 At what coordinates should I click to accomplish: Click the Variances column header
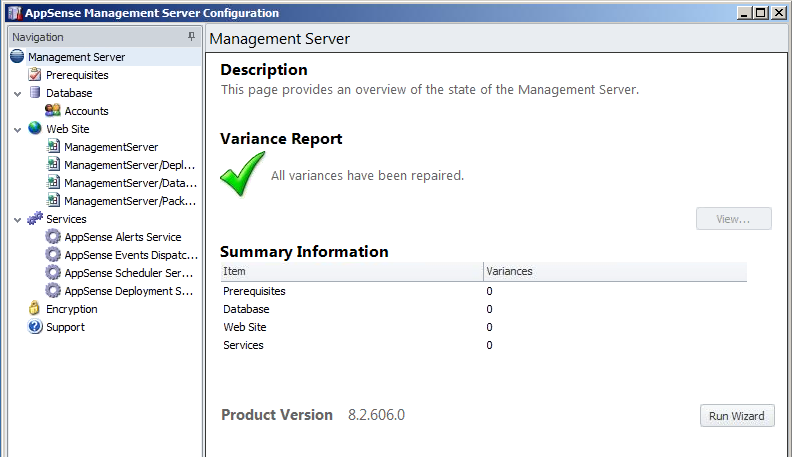pyautogui.click(x=615, y=271)
